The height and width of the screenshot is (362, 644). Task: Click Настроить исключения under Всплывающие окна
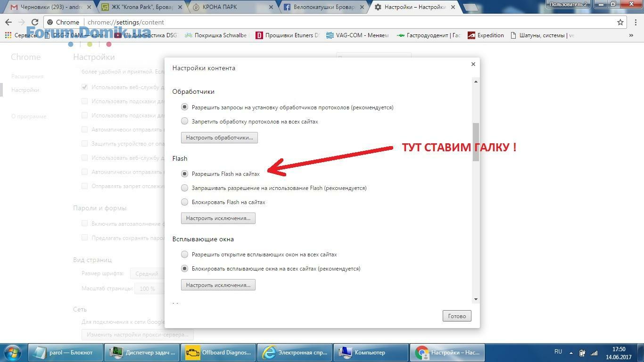click(x=218, y=285)
